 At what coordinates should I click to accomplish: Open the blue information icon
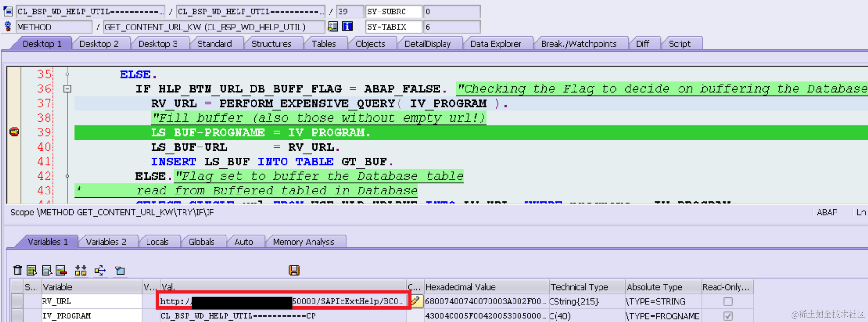click(348, 26)
